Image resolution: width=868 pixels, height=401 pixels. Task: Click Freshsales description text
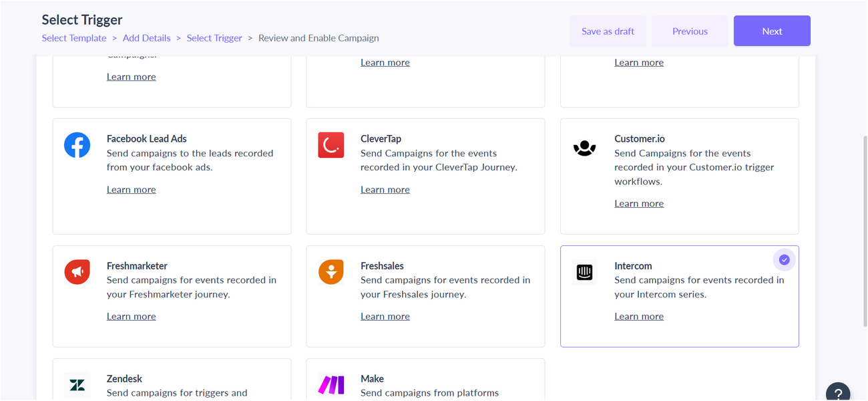tap(445, 287)
